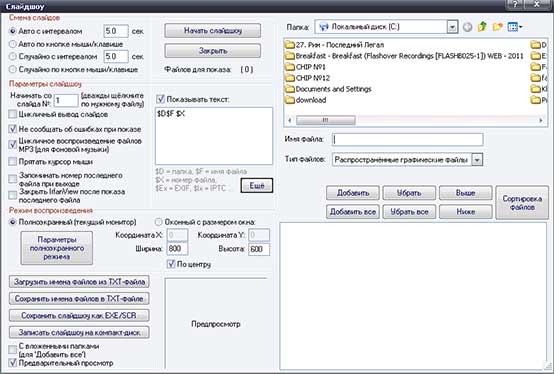Open the 'Тип файлов' dropdown
This screenshot has height=374, width=554.
[477, 160]
